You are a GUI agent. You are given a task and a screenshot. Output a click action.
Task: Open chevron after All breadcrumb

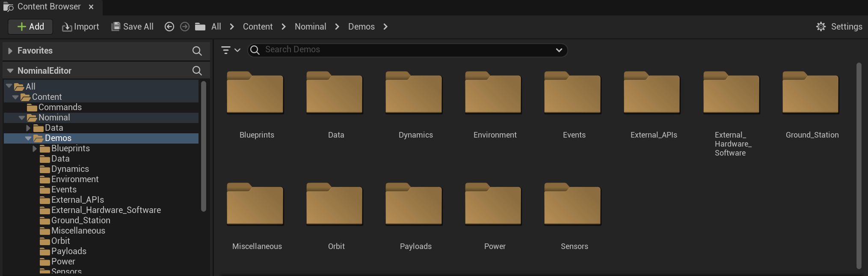coord(232,27)
